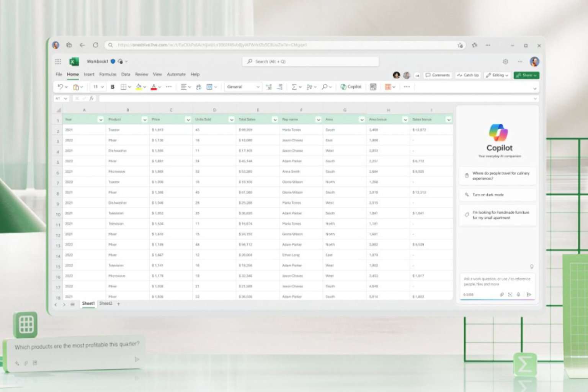
Task: Click the cell Borders icon
Action: coord(123,87)
